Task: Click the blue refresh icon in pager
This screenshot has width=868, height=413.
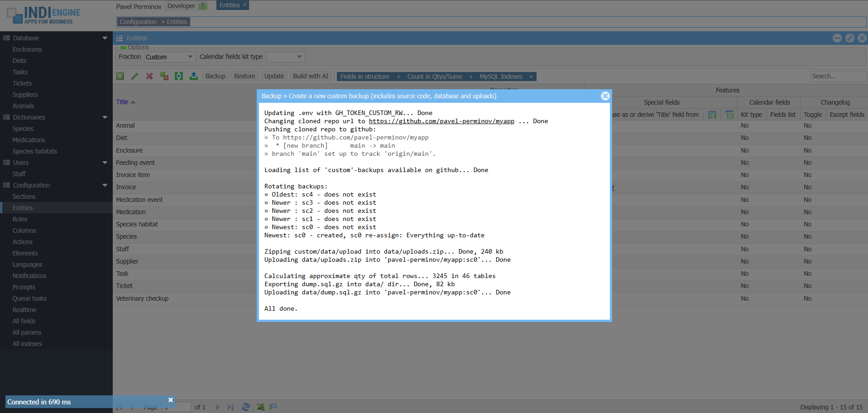Action: point(246,407)
